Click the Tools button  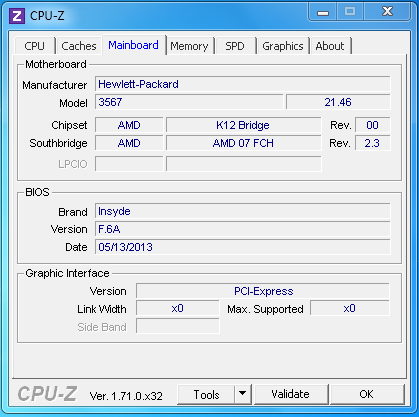coord(206,394)
